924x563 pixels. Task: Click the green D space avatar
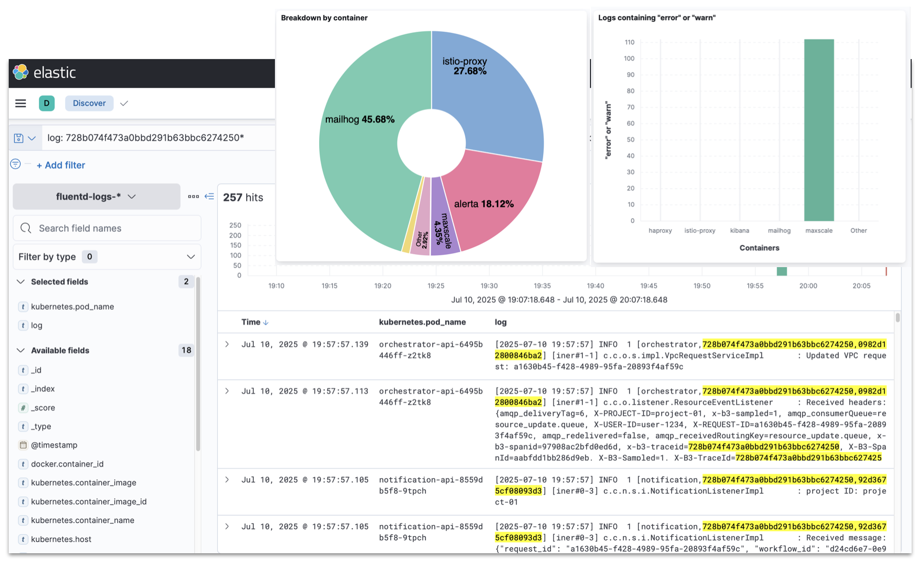click(47, 103)
